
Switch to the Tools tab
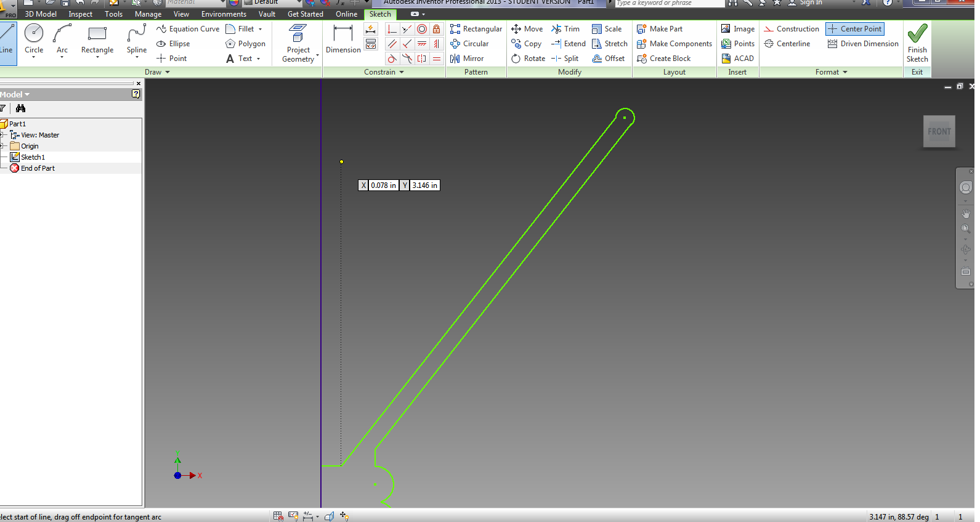click(x=113, y=14)
